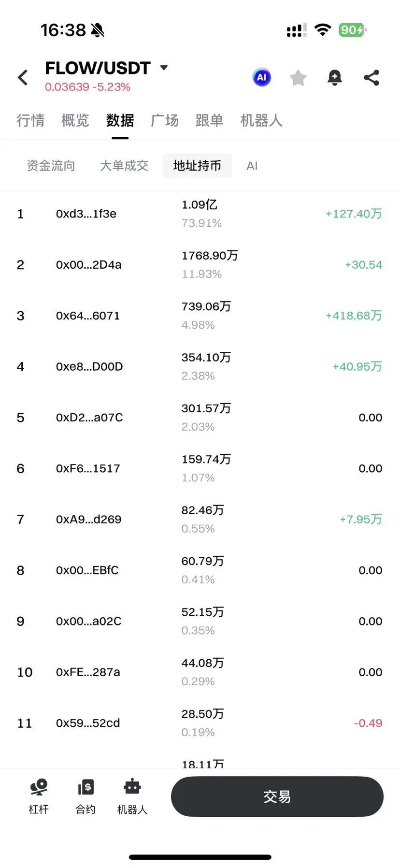Tap the back arrow icon
400x868 pixels.
click(23, 77)
